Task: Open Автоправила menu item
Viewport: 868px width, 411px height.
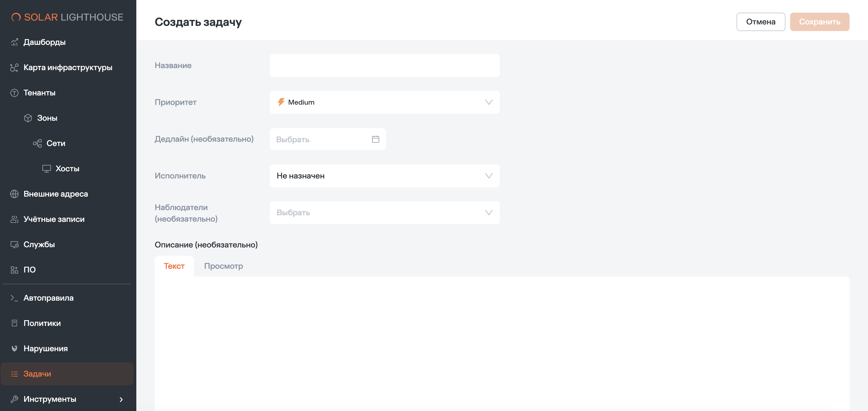Action: click(x=67, y=298)
